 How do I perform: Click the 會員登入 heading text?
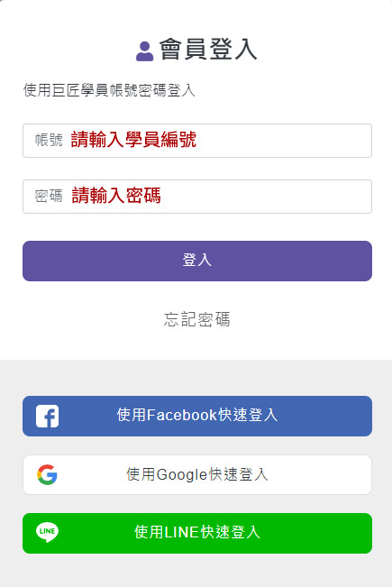[208, 50]
